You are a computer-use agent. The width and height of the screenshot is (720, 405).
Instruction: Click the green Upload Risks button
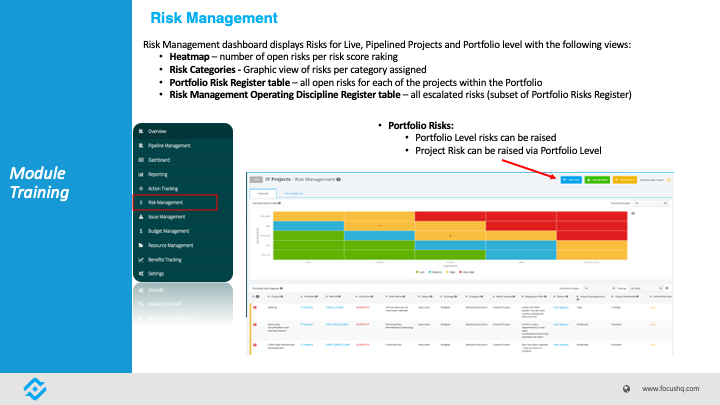(597, 180)
